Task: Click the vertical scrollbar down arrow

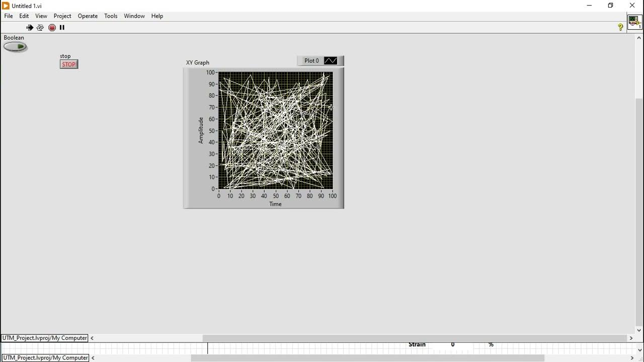Action: (639, 330)
